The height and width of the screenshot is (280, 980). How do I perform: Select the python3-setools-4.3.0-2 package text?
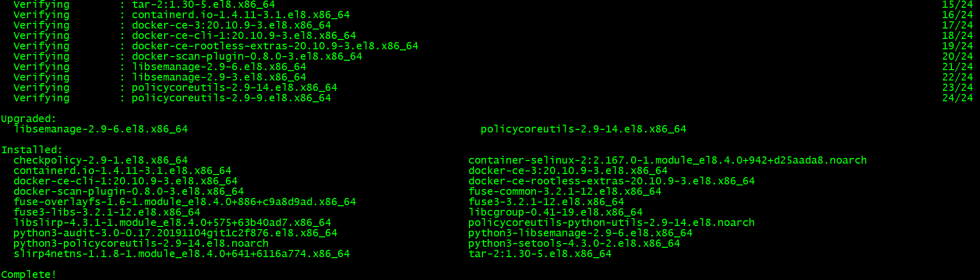pos(574,244)
